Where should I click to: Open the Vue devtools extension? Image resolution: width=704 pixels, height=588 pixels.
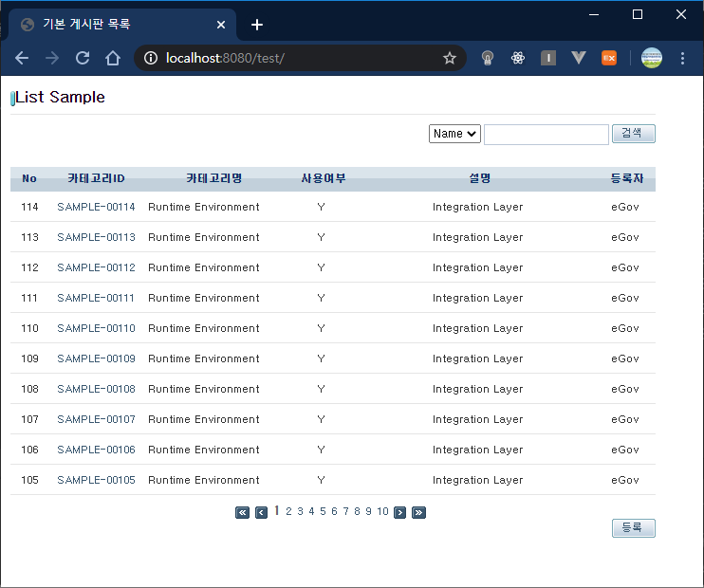[x=579, y=58]
